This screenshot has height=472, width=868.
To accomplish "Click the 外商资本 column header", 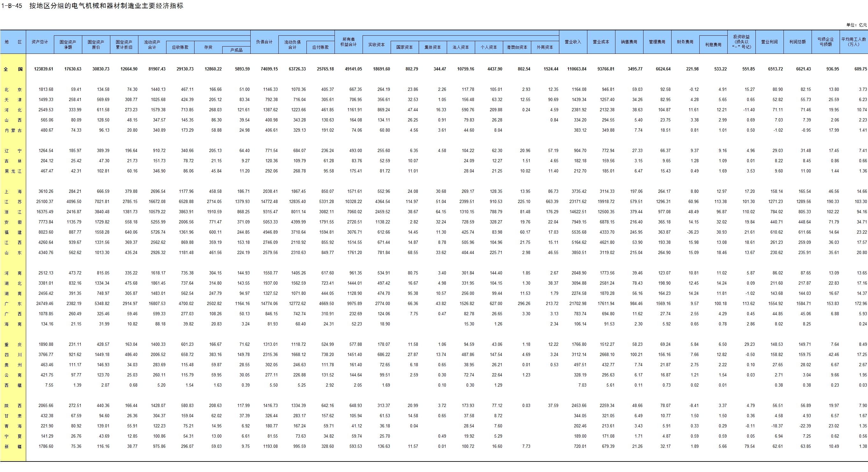I will tap(545, 47).
